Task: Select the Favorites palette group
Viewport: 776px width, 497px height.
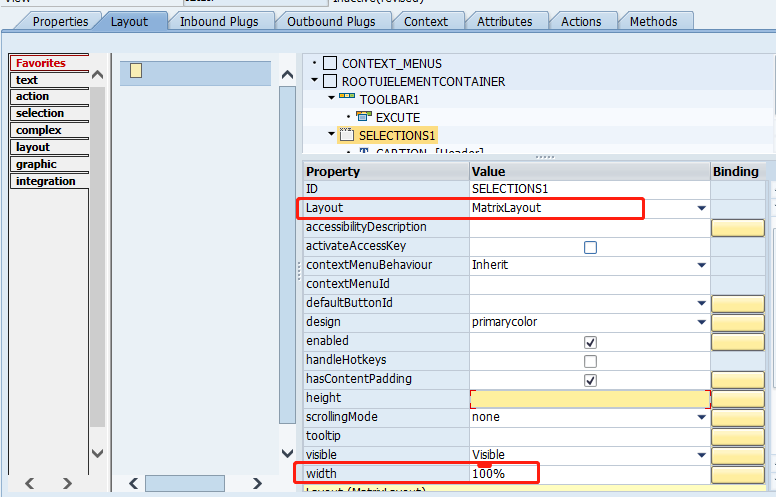Action: 48,63
